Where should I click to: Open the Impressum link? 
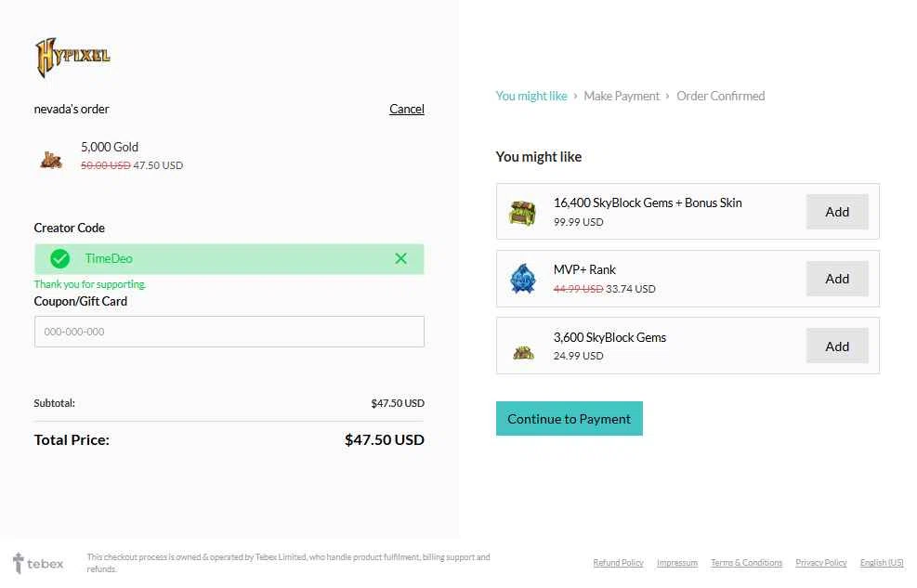click(x=677, y=562)
